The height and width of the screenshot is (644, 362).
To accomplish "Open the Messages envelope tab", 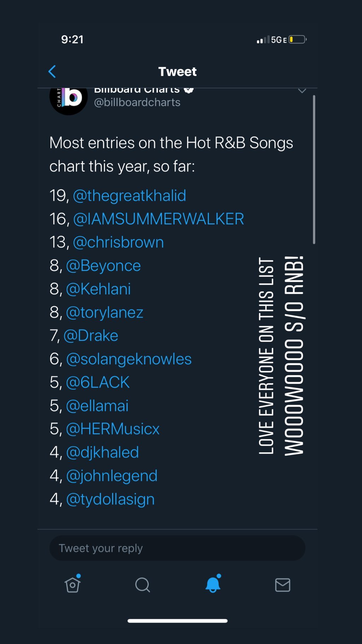I will [x=282, y=585].
